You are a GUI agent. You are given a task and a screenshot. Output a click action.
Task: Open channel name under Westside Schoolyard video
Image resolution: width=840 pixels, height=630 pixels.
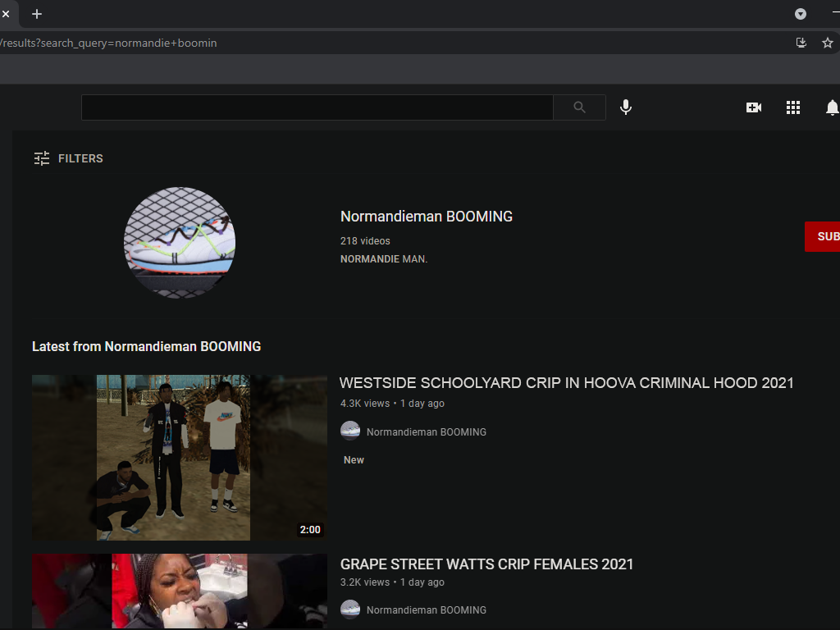427,431
